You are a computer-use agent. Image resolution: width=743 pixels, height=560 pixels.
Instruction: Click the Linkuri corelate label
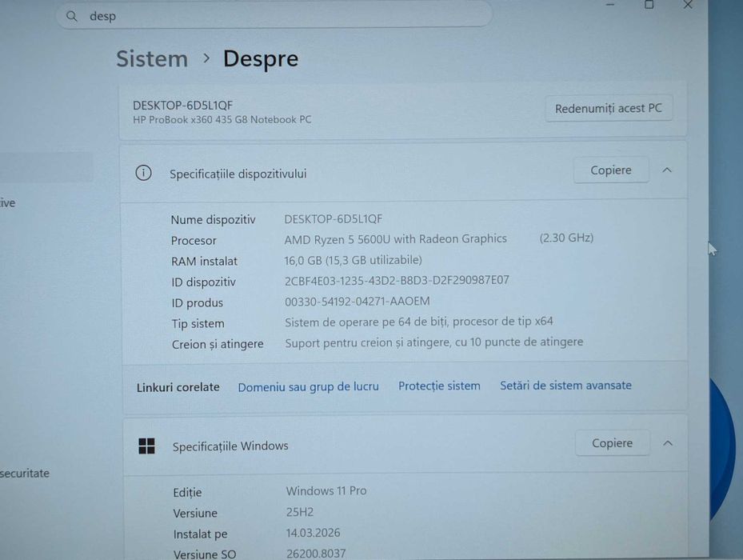(x=178, y=387)
